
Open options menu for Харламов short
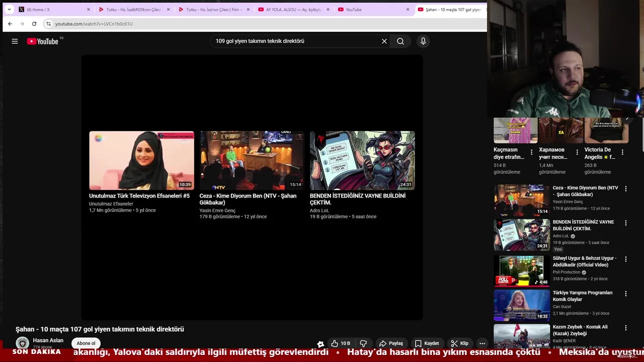coord(577,152)
